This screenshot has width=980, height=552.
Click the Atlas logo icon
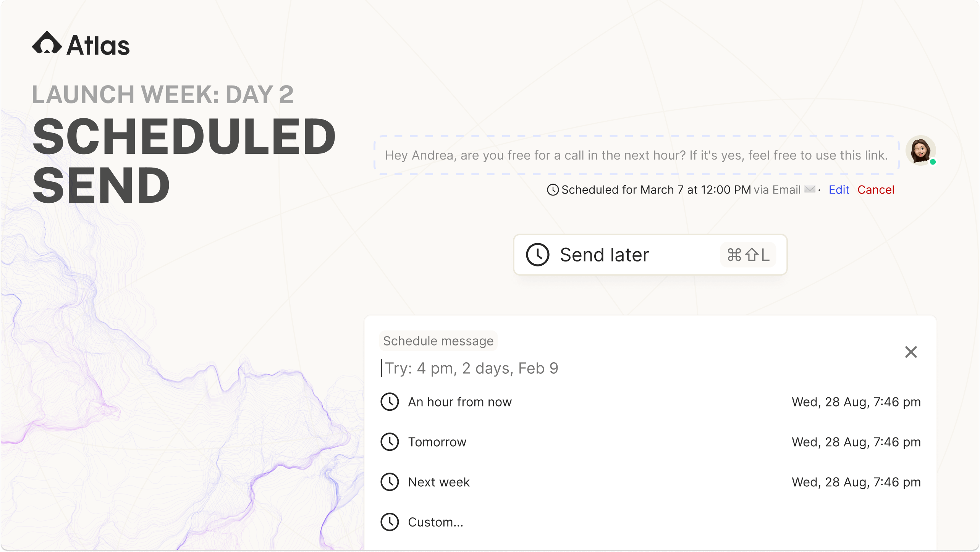pos(47,43)
